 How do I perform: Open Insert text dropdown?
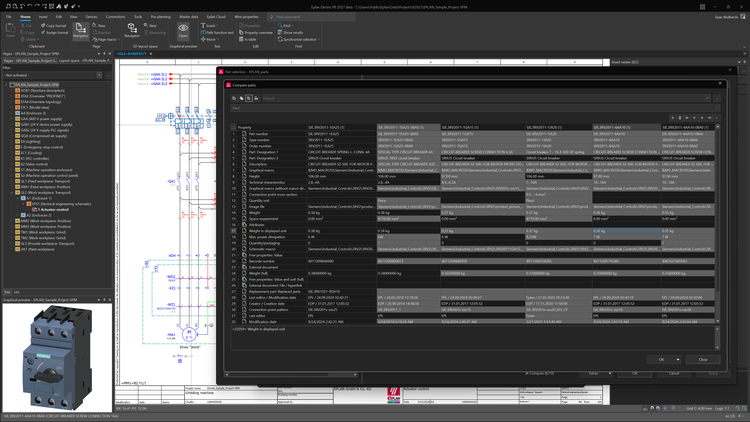217,26
